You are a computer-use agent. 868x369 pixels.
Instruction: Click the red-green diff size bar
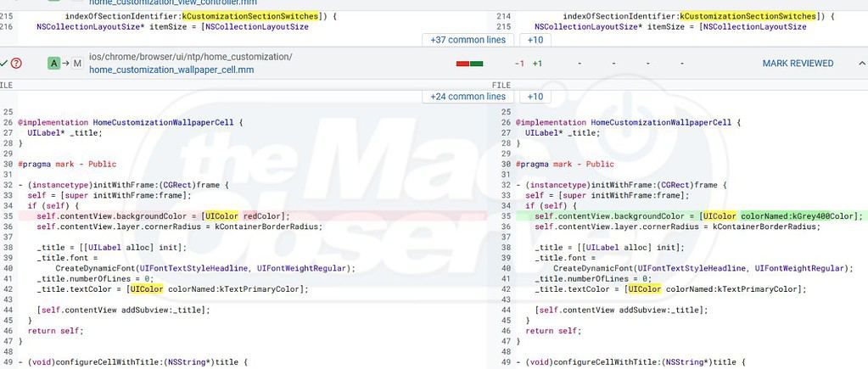(469, 64)
